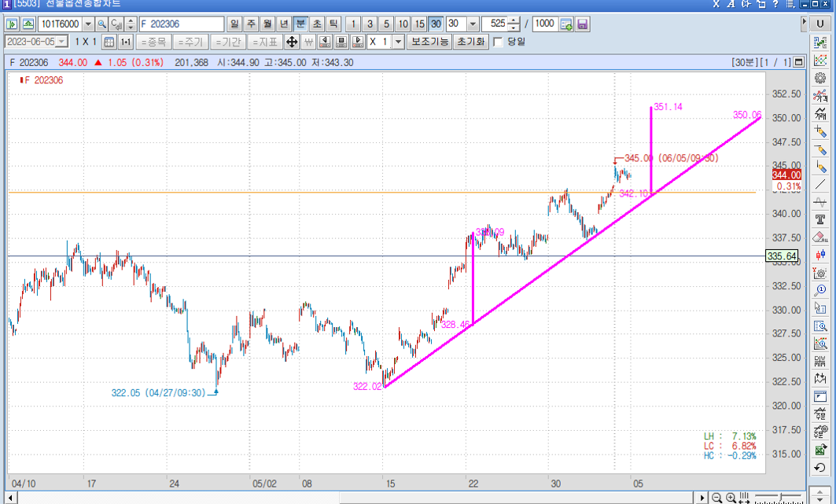This screenshot has width=836, height=504.
Task: Open the grid layout table icon
Action: 109,42
